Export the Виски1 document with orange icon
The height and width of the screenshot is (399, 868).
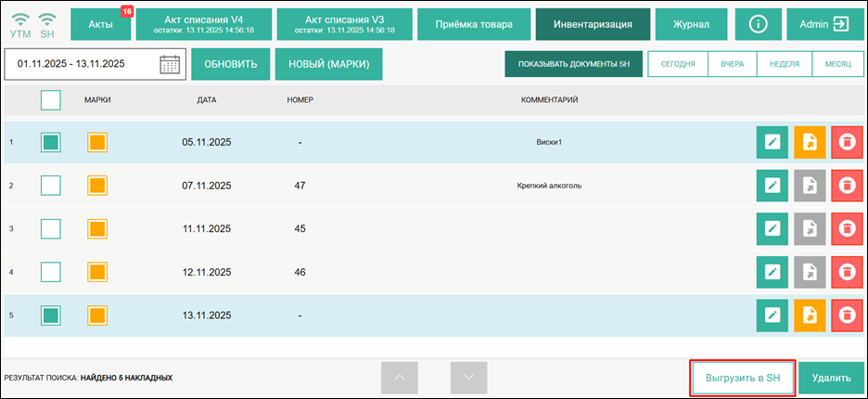[x=809, y=142]
